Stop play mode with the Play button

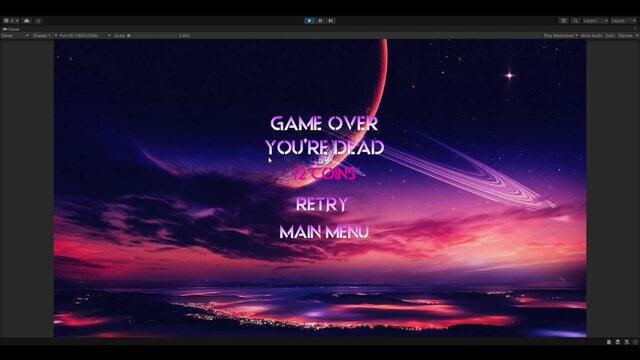click(x=309, y=20)
